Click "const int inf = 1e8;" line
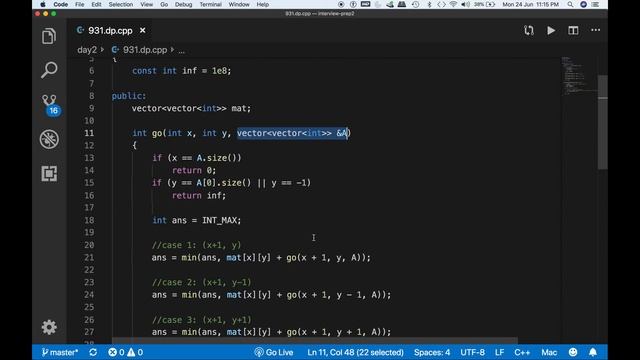This screenshot has width=640, height=360. point(182,71)
